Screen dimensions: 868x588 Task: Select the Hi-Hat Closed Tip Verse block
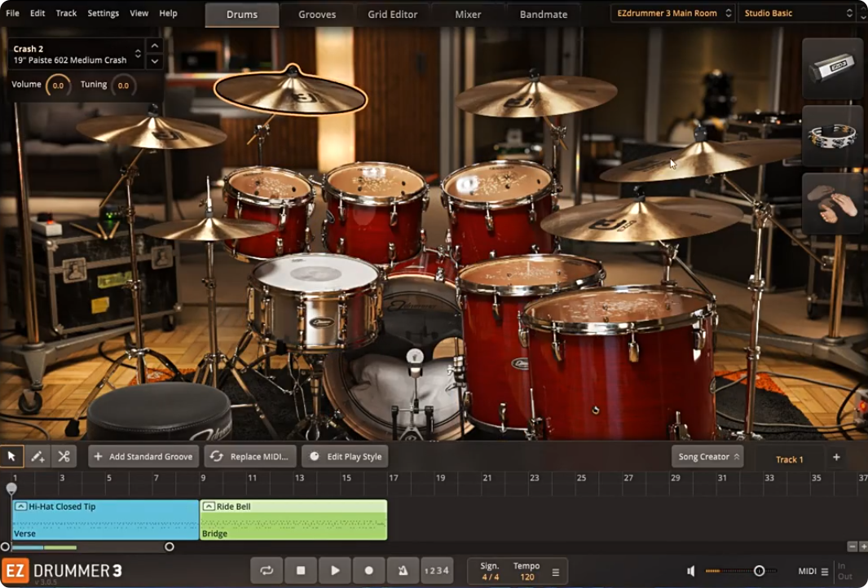(105, 520)
